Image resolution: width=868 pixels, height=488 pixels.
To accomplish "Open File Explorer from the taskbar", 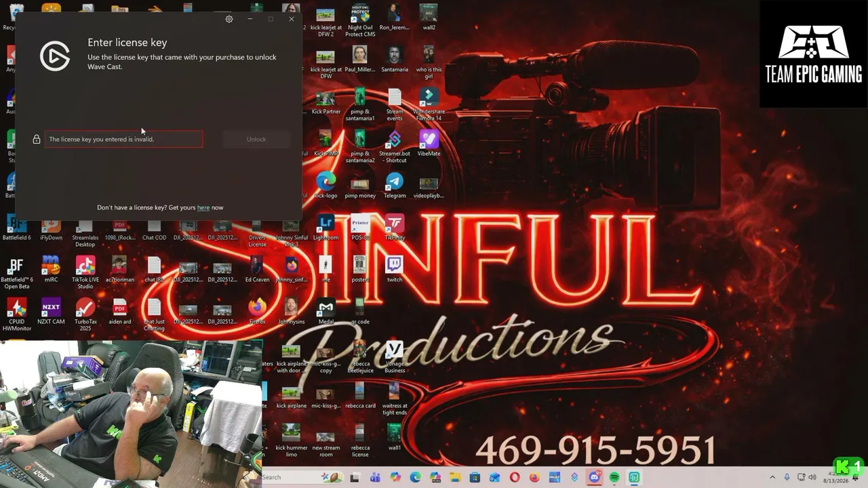I will pyautogui.click(x=455, y=477).
